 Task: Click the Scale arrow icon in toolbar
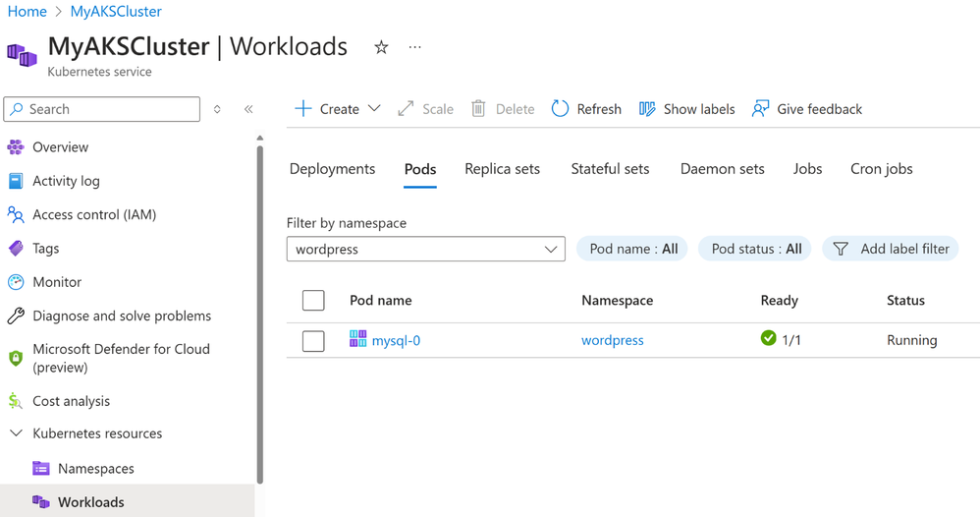coord(406,109)
